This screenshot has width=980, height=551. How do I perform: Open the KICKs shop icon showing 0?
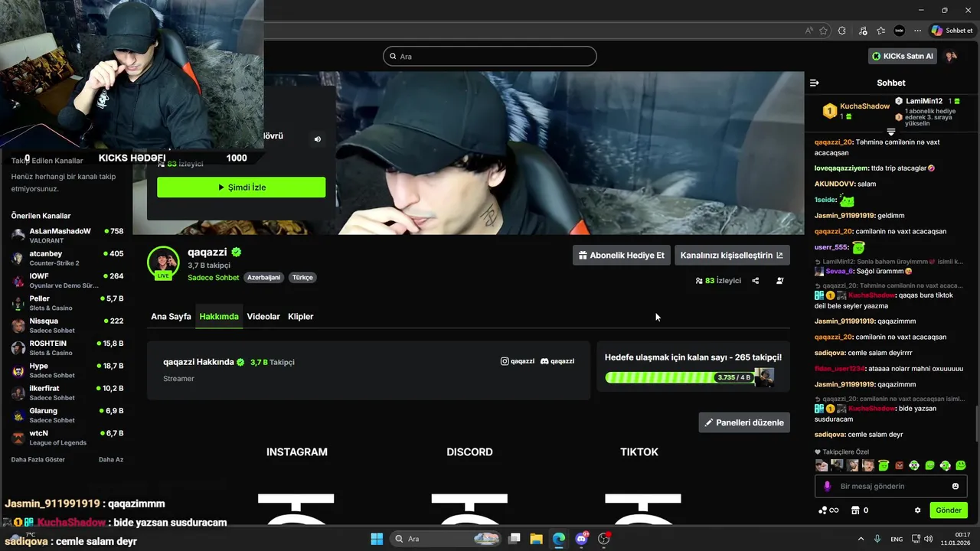(x=859, y=510)
